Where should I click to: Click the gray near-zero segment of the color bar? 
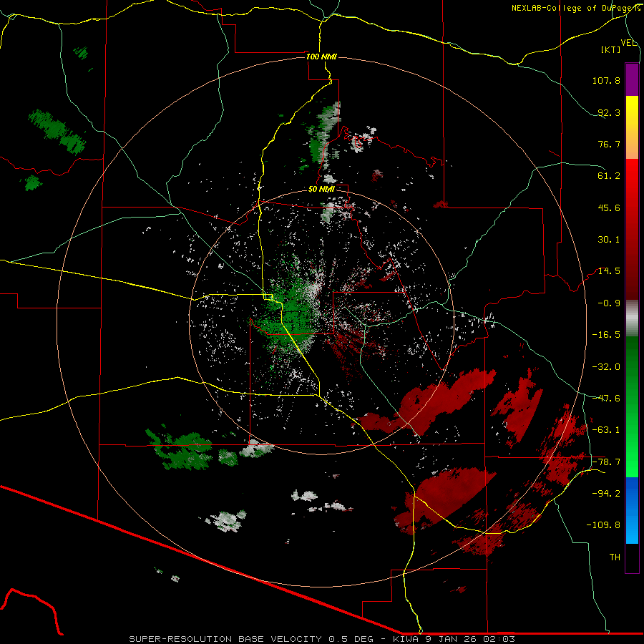(x=632, y=318)
